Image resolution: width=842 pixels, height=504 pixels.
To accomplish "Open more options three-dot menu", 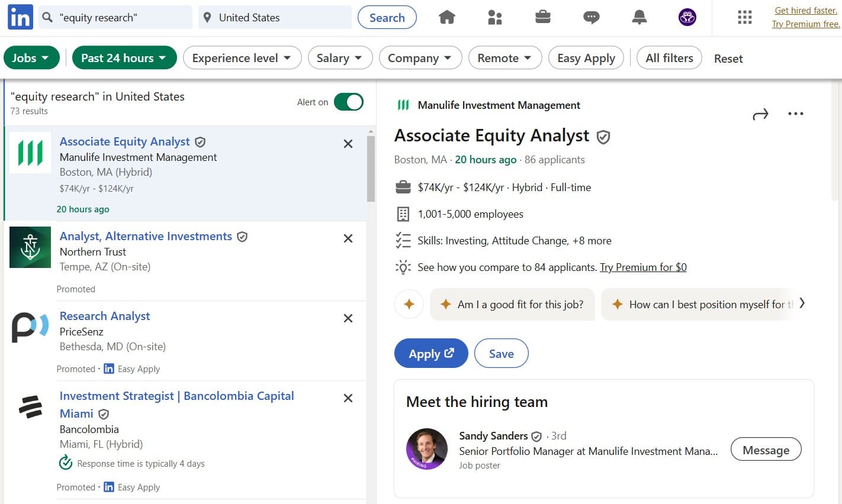I will click(x=796, y=114).
